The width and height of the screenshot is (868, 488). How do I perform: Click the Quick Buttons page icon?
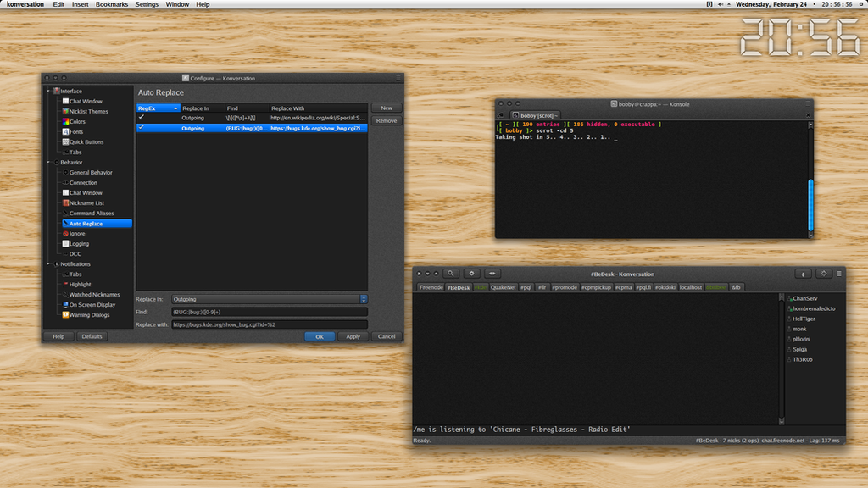click(x=65, y=142)
